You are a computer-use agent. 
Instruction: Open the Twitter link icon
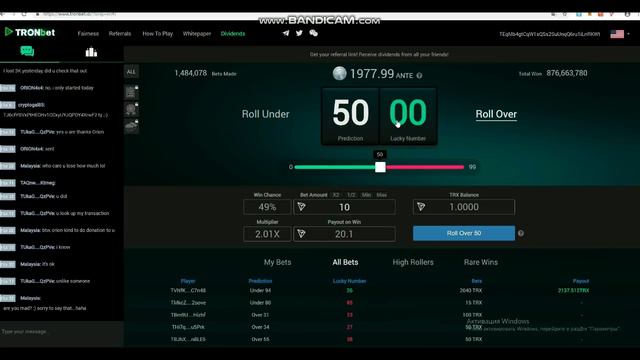click(x=299, y=33)
